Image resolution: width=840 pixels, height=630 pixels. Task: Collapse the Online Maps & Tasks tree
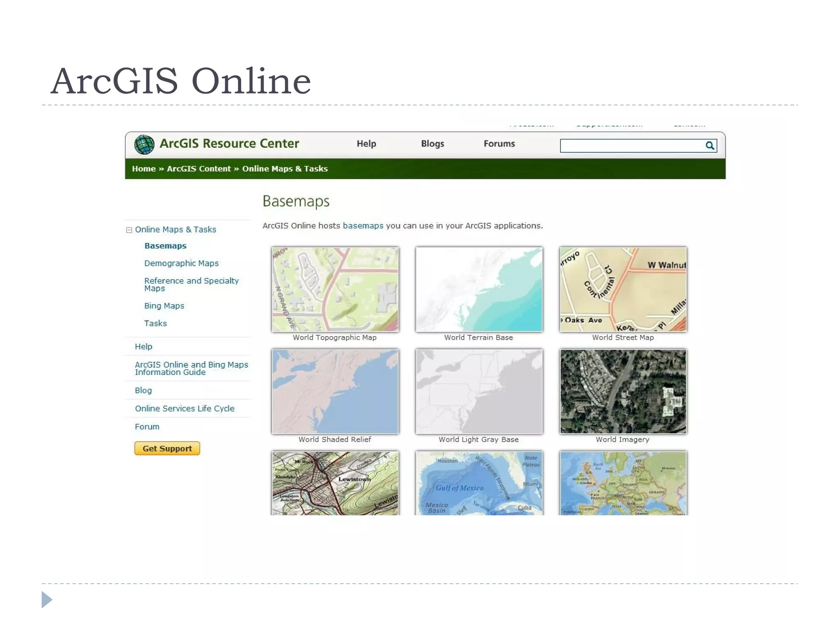click(x=129, y=230)
